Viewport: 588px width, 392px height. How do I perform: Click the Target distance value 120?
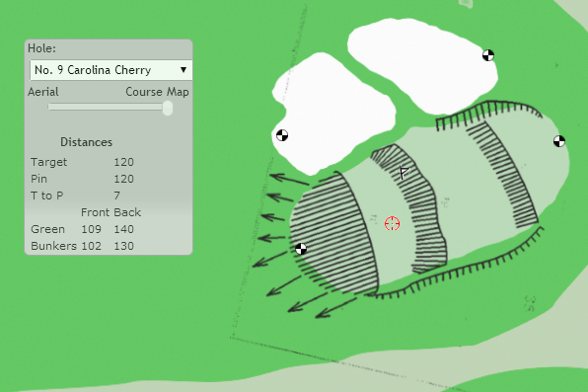pyautogui.click(x=123, y=162)
